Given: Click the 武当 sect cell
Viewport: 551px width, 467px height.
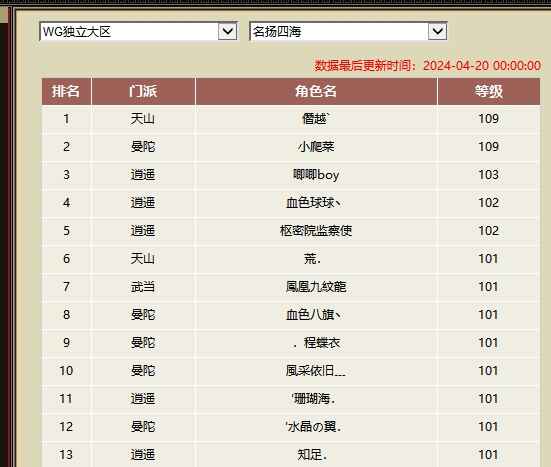Looking at the screenshot, I should pos(143,287).
